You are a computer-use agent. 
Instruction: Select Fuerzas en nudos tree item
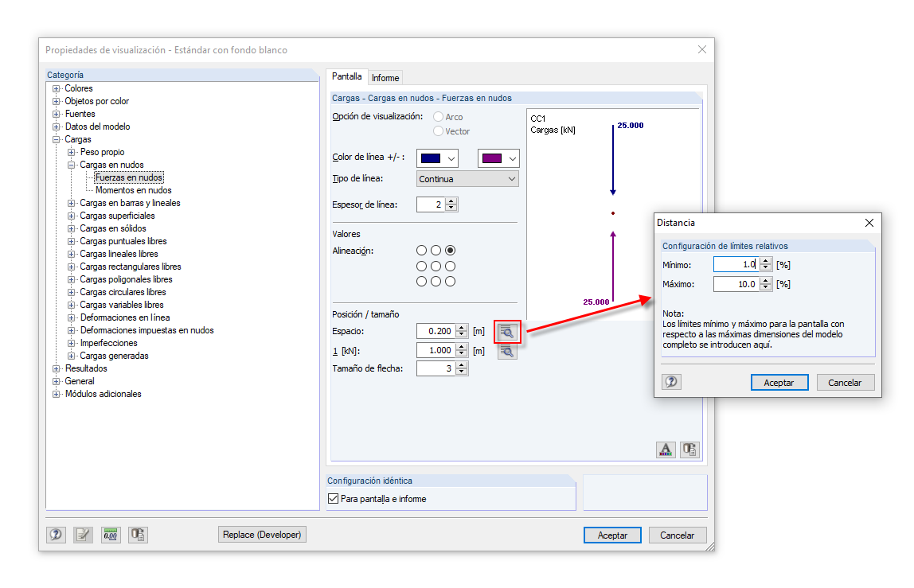click(x=129, y=177)
